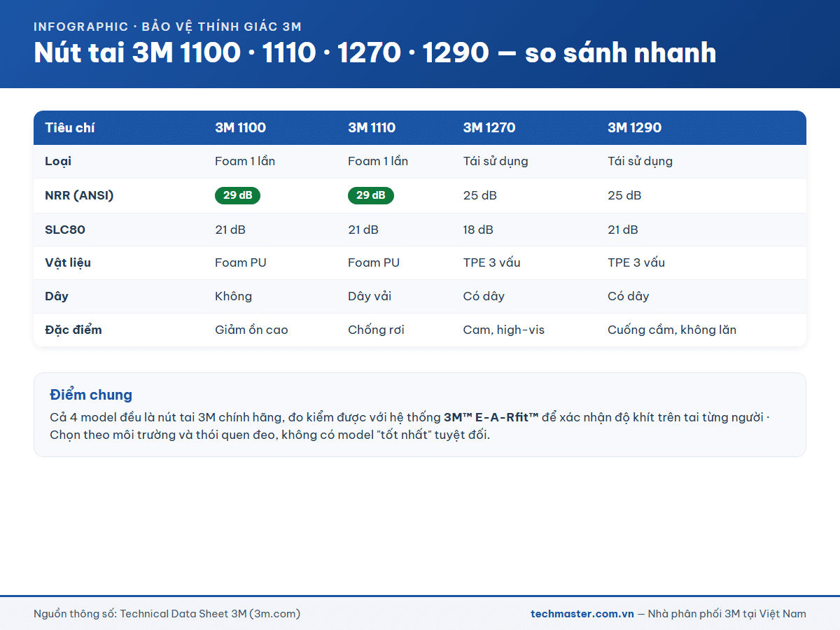Click the 'Dây' row label

click(57, 296)
